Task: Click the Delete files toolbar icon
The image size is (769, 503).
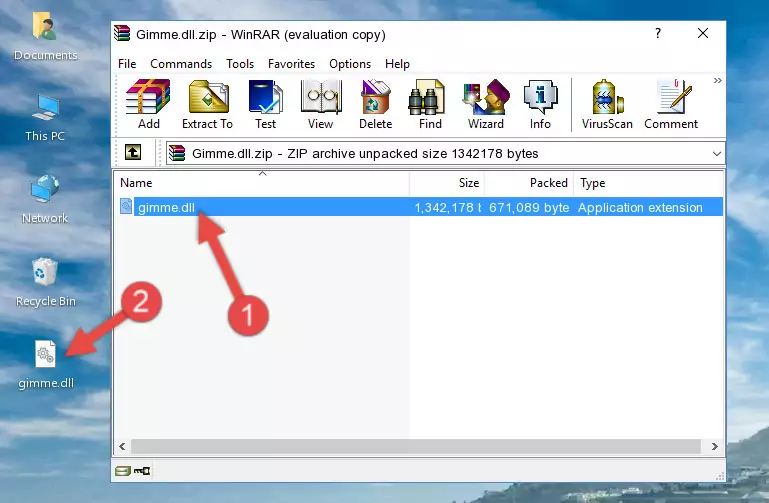Action: 376,104
